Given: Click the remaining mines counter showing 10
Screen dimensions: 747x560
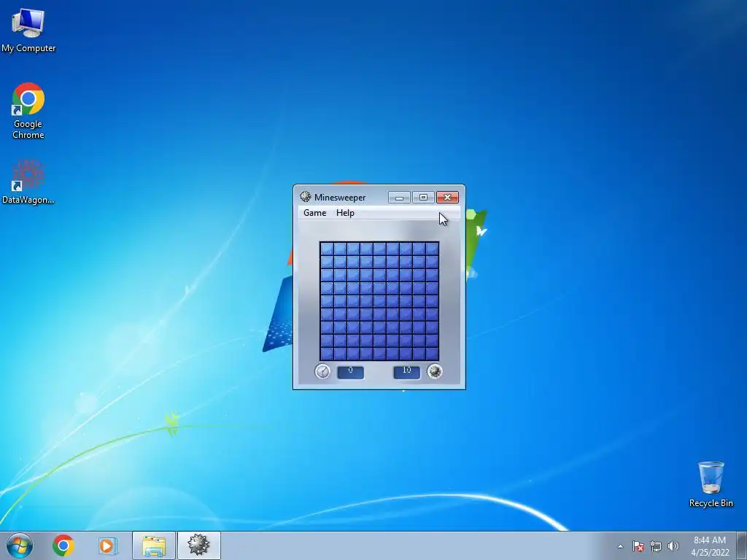Looking at the screenshot, I should [x=407, y=372].
